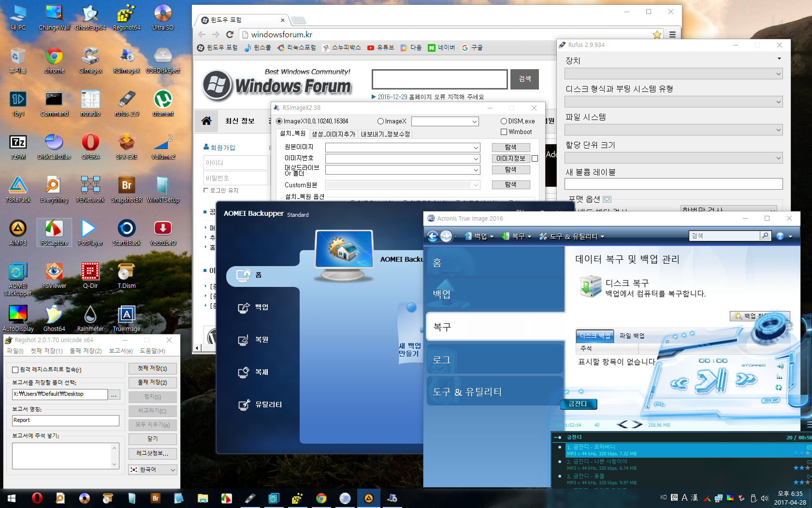
Task: Select DISM.exe radio option
Action: point(504,121)
